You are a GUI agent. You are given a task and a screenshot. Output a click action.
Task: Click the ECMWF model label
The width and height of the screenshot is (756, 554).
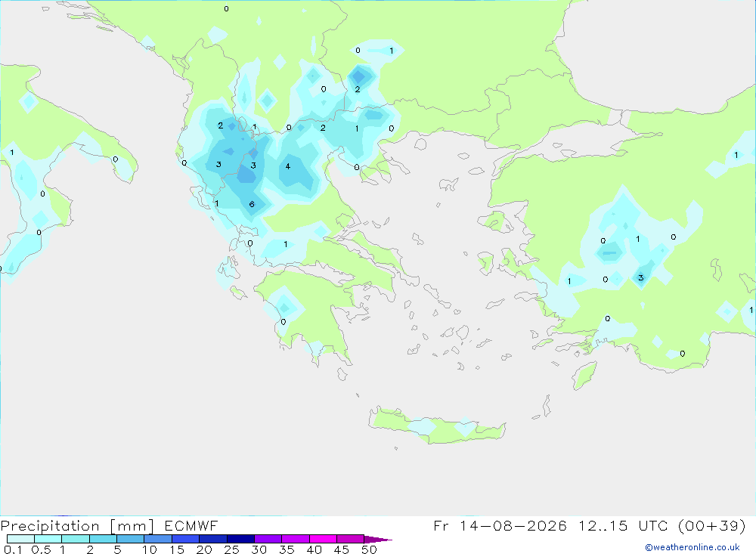tap(191, 525)
